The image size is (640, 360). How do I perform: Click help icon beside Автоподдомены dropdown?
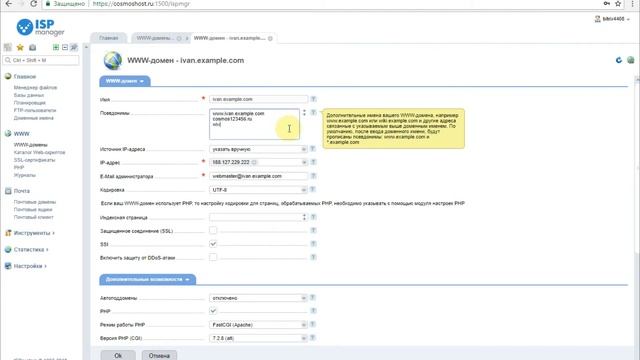coord(313,298)
